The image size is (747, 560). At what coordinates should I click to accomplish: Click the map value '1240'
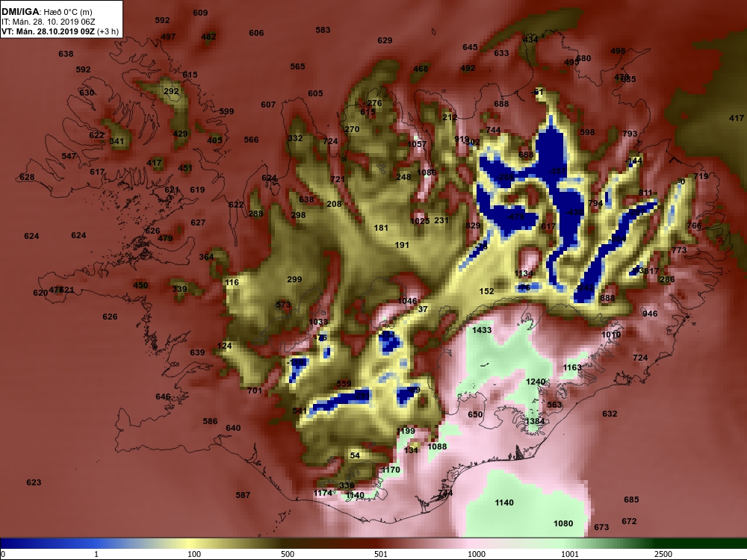click(x=536, y=382)
